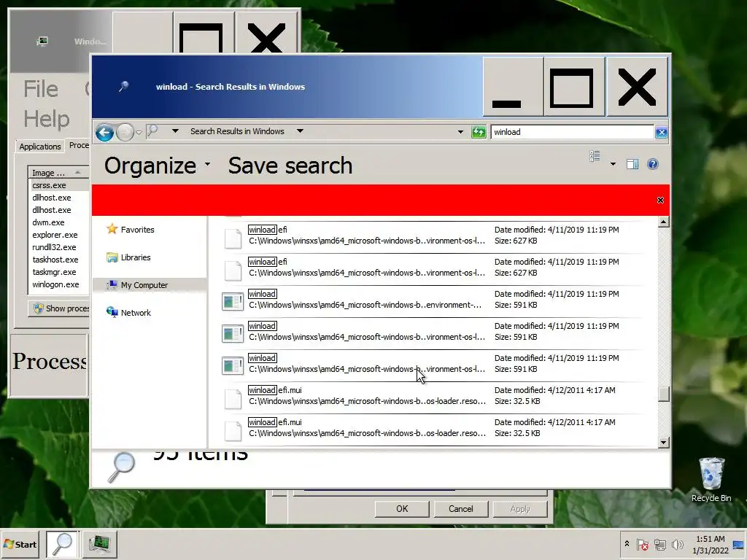Open the change view icon in Explorer
The height and width of the screenshot is (560, 747).
pos(595,157)
